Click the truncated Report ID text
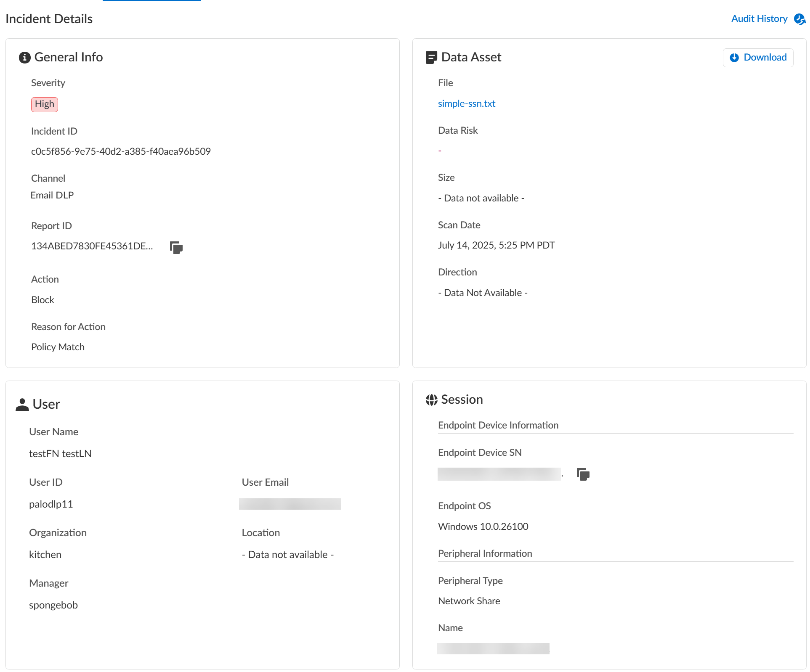Image resolution: width=810 pixels, height=672 pixels. click(92, 246)
